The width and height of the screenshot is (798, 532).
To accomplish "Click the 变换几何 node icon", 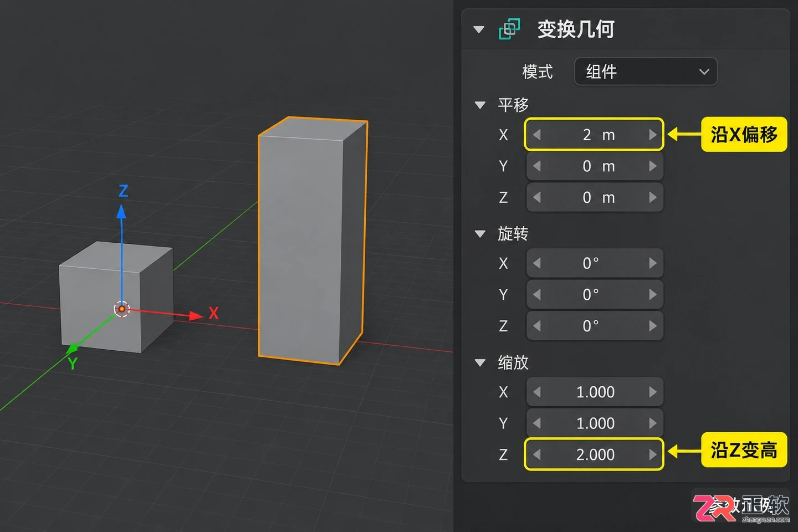I will point(509,29).
